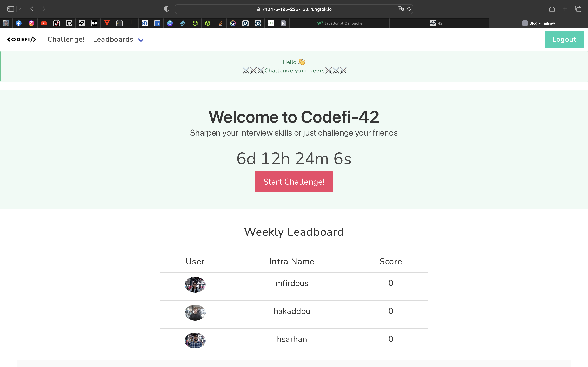Click mfirdous's profile photo in the leaderboard
Screen dimensions: 588x367
coord(195,285)
